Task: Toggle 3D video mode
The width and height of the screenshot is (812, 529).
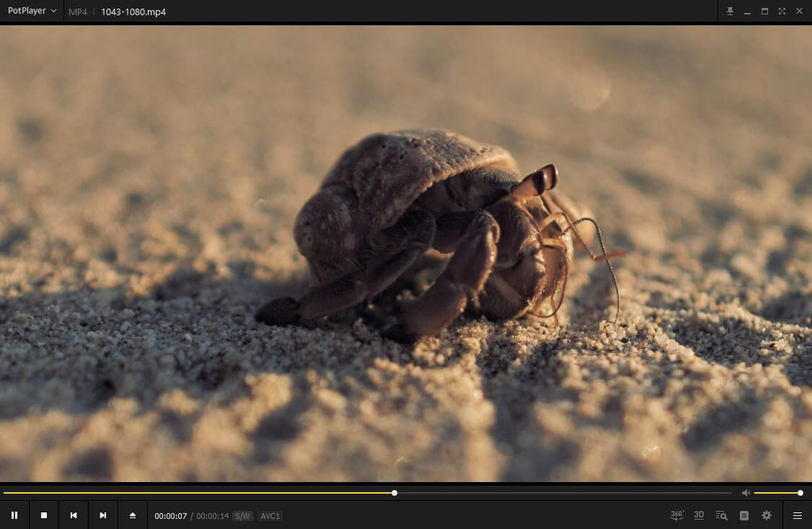Action: pos(699,515)
